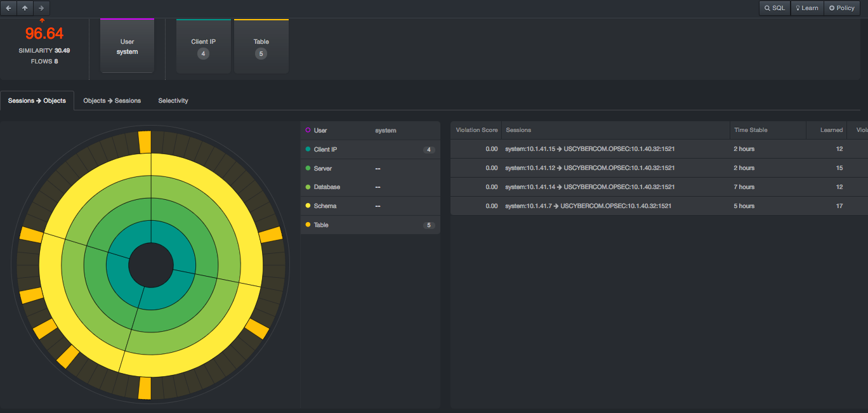Click the back arrow navigation icon
The height and width of the screenshot is (413, 868).
coord(9,8)
